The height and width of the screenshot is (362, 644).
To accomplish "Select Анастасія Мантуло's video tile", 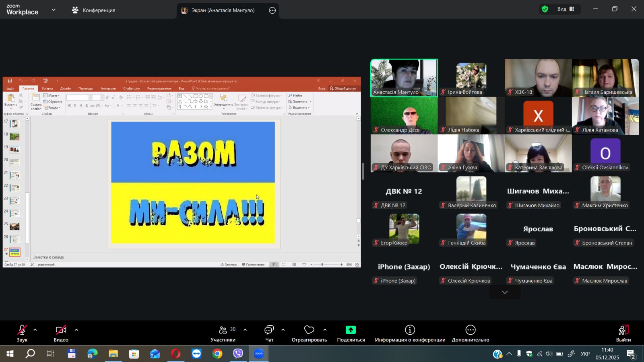I will [x=404, y=78].
